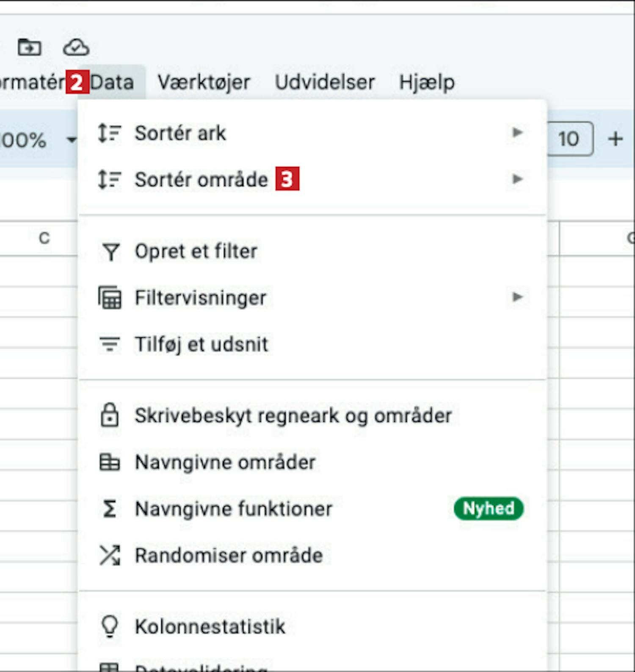Screen dimensions: 635x672
Task: Click the Filtervisninger table icon
Action: (110, 298)
